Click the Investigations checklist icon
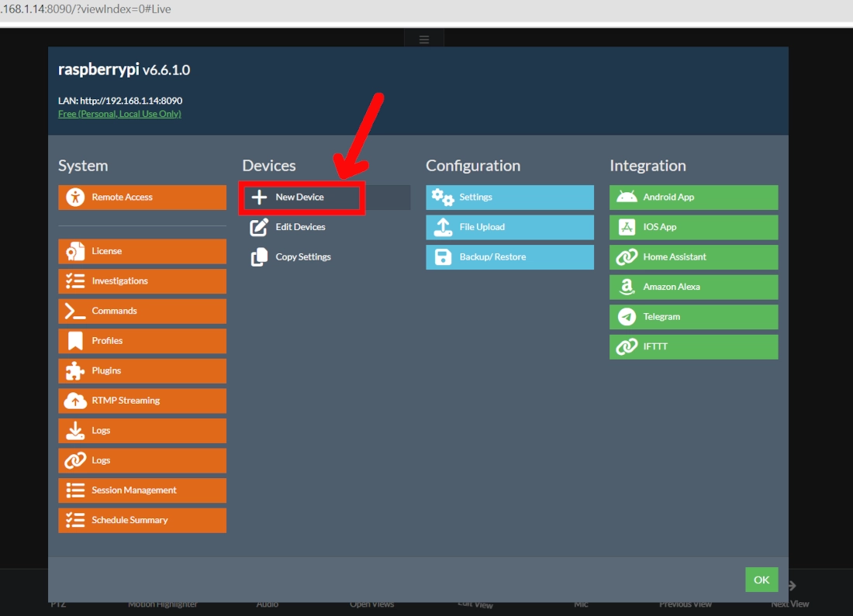This screenshot has height=616, width=853. [75, 281]
